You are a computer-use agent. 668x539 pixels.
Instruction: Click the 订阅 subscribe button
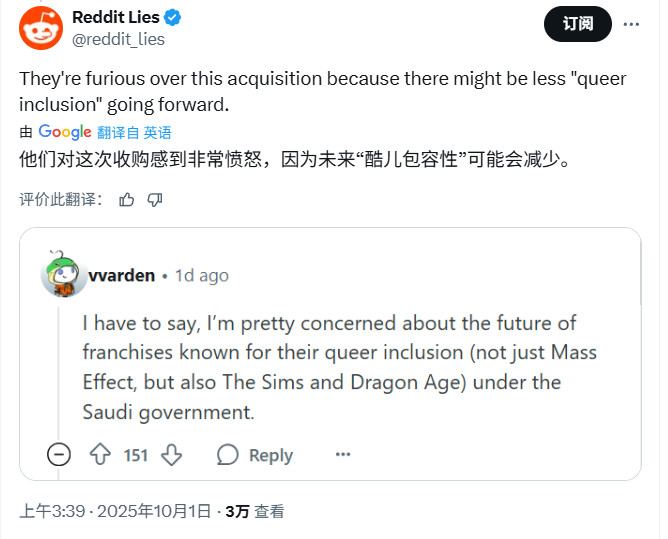(x=577, y=23)
